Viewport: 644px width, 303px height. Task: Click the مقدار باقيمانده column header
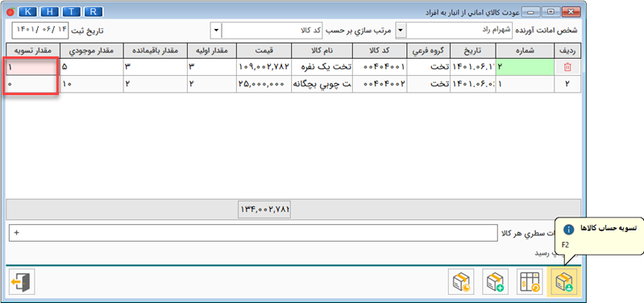point(156,51)
